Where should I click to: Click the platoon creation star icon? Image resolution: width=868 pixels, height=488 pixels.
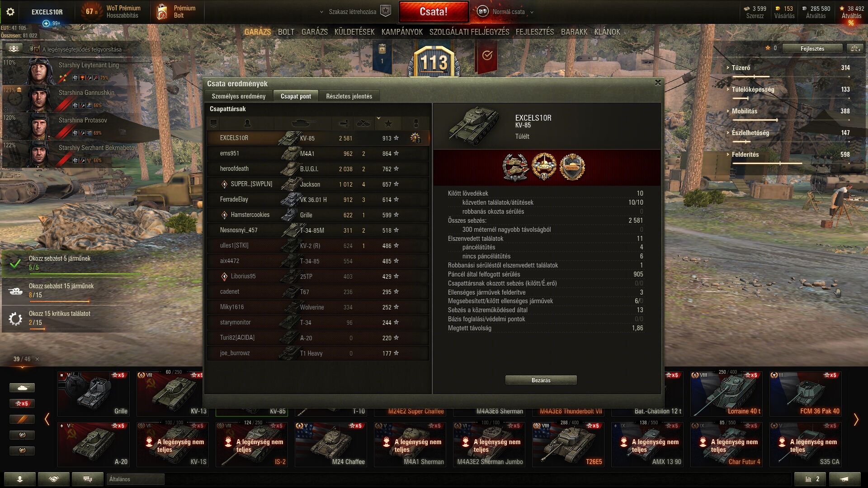click(x=385, y=11)
